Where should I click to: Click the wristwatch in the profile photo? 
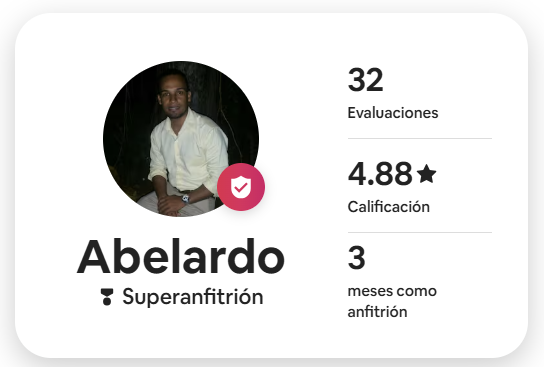(186, 198)
